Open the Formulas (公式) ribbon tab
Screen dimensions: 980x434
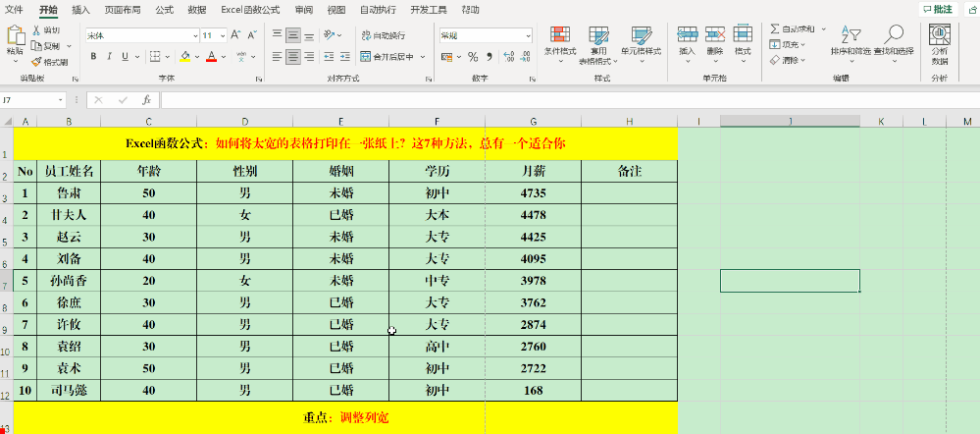(x=164, y=9)
